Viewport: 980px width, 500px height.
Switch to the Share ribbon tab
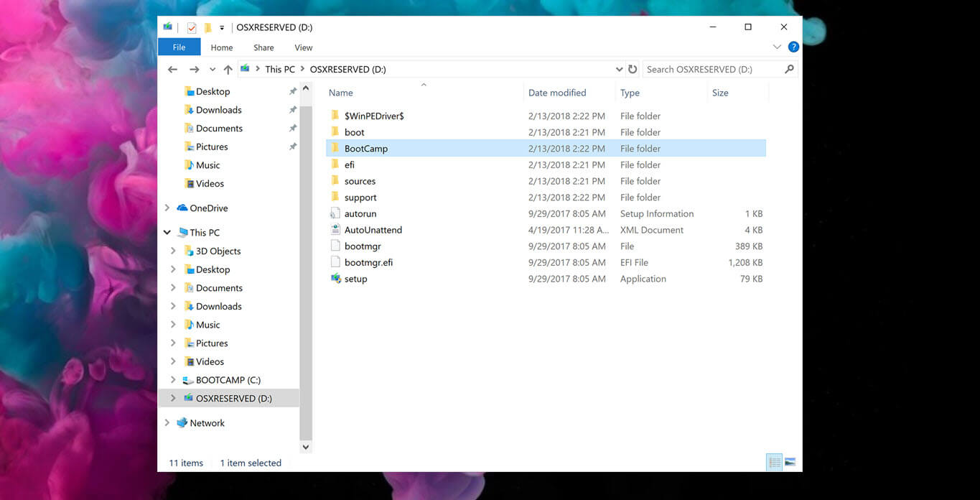pyautogui.click(x=263, y=47)
